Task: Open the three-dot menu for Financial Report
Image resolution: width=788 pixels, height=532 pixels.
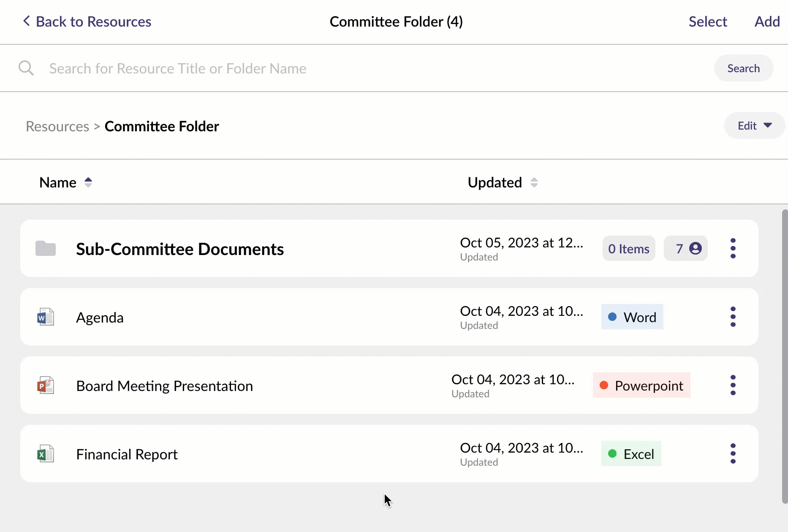Action: click(733, 453)
